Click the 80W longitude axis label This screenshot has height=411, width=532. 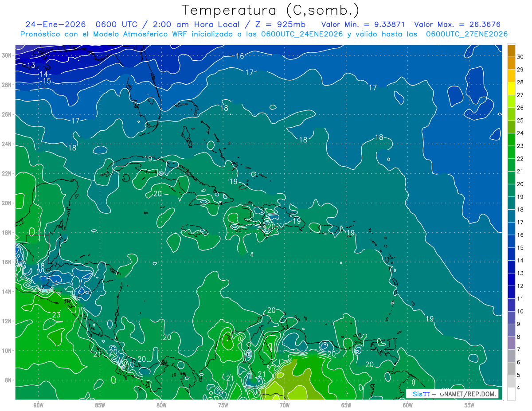coord(161,405)
